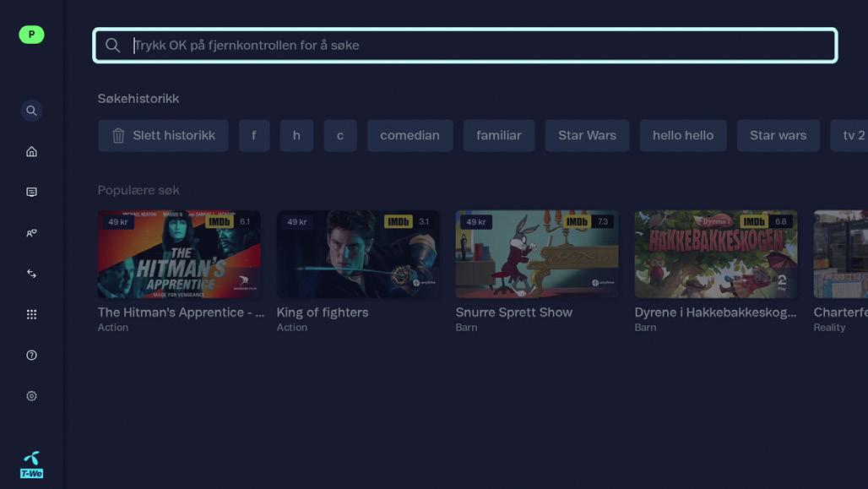868x489 pixels.
Task: Open the profile avatar labeled P
Action: point(31,35)
